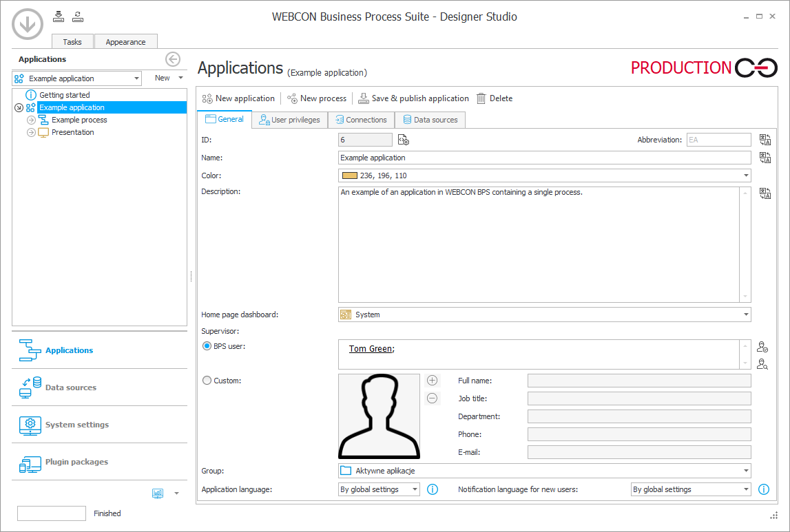Viewport: 790px width, 532px height.
Task: Click the color swatch 236, 196, 110
Action: coord(350,175)
